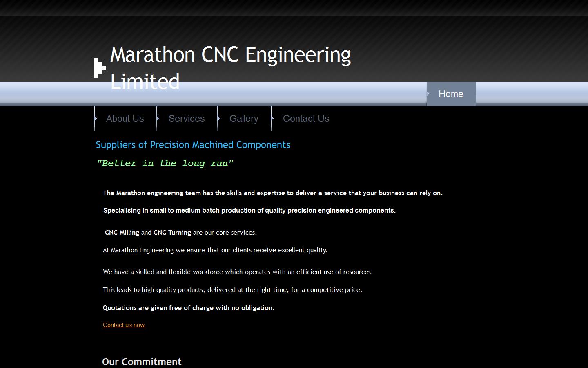Image resolution: width=588 pixels, height=368 pixels.
Task: Select Contact Us in the navigation
Action: coord(306,119)
